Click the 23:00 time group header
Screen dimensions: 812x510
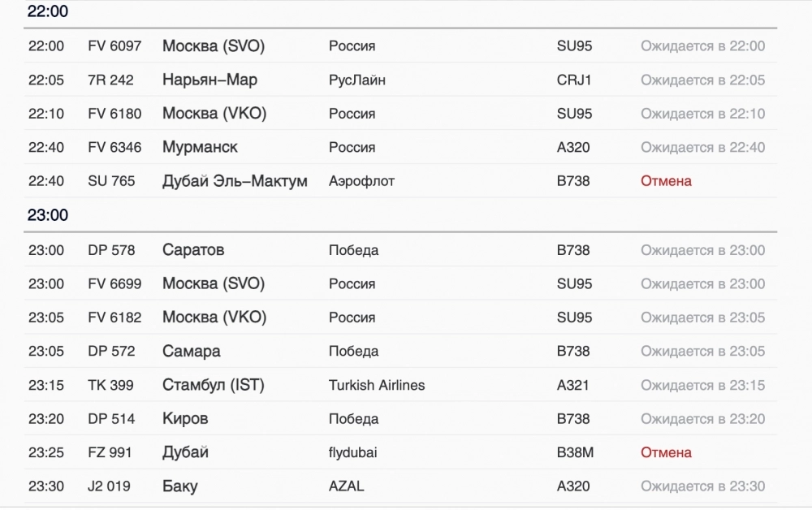point(48,215)
